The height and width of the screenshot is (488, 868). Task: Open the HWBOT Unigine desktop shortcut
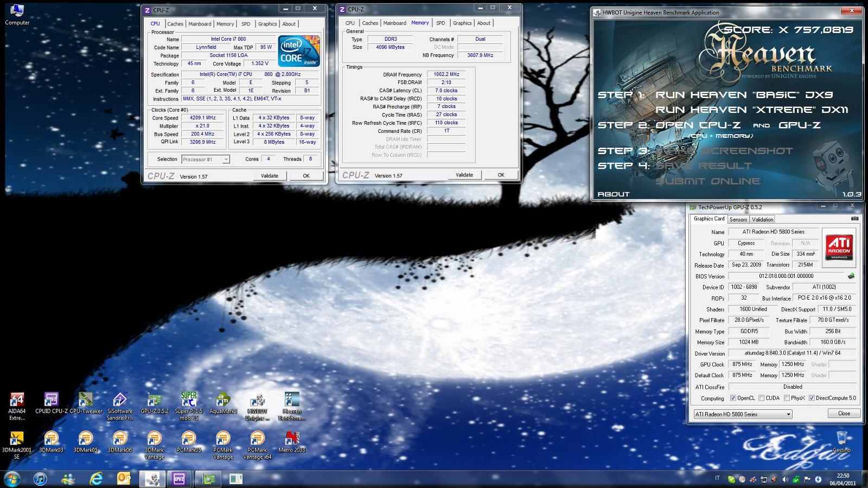click(257, 406)
